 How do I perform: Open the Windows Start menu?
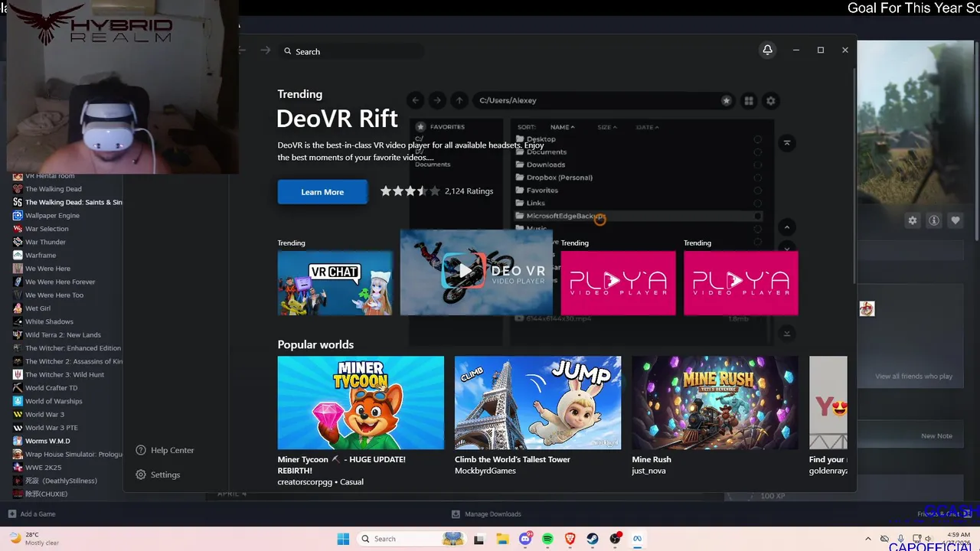343,539
